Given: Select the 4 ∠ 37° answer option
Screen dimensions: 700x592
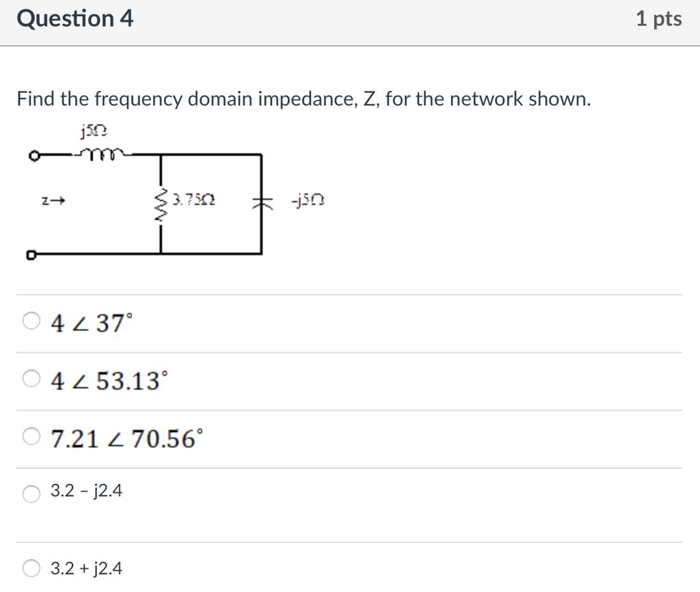Looking at the screenshot, I should point(31,320).
